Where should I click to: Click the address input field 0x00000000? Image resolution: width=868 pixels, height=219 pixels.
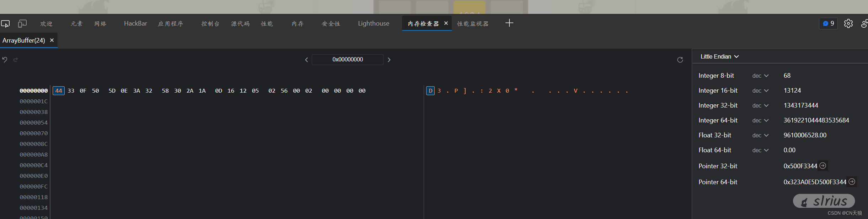(x=347, y=60)
